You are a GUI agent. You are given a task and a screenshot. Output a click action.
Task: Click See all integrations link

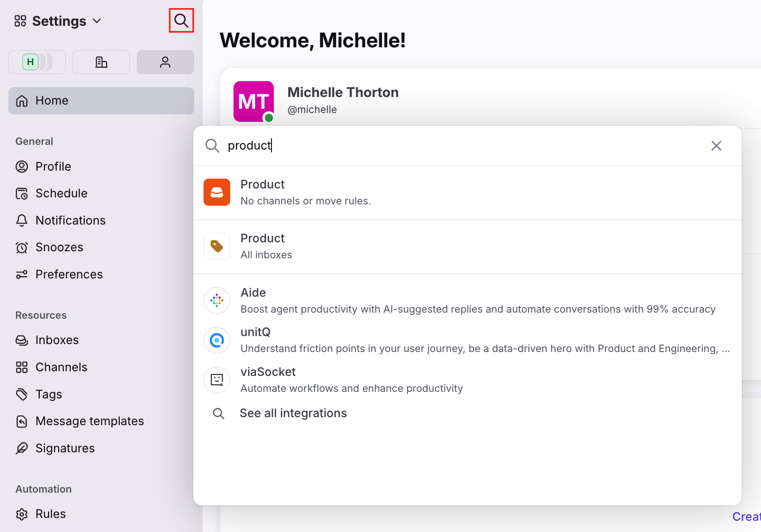(x=294, y=413)
